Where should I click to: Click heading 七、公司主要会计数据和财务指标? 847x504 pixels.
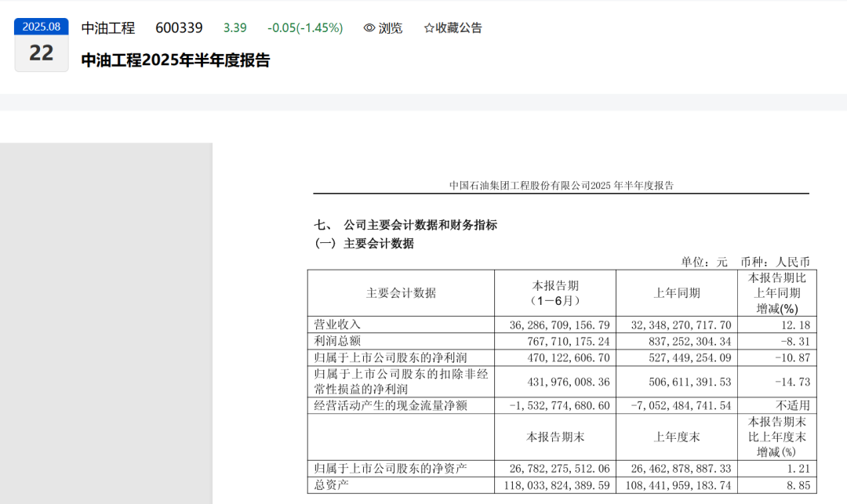tap(405, 225)
